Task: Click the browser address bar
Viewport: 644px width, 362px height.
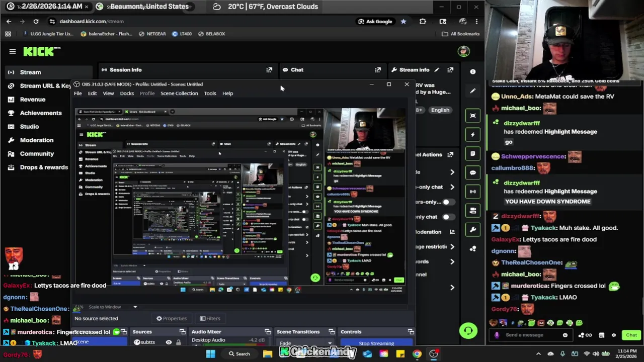Action: point(201,22)
